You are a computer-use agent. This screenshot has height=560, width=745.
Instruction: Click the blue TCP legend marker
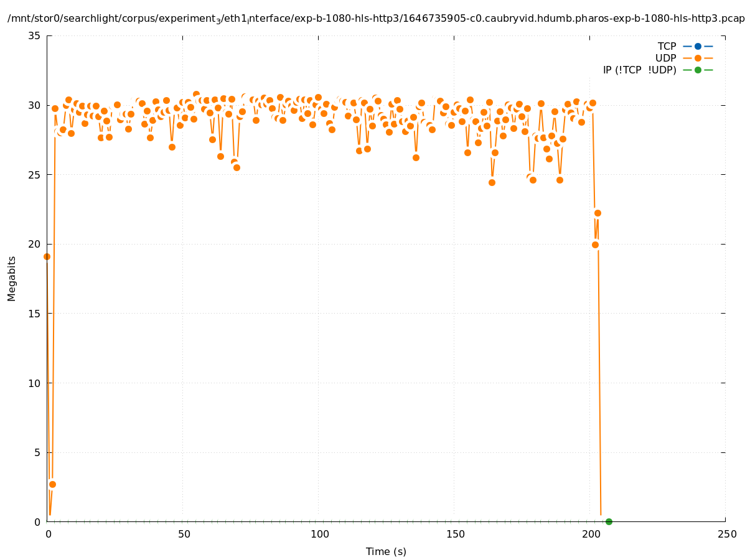coord(698,46)
